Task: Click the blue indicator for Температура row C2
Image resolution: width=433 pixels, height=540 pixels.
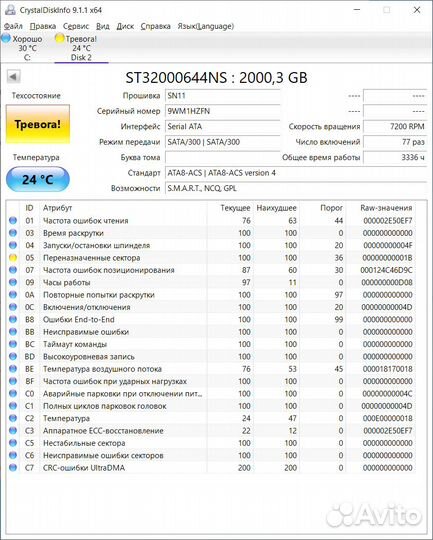Action: click(x=13, y=418)
